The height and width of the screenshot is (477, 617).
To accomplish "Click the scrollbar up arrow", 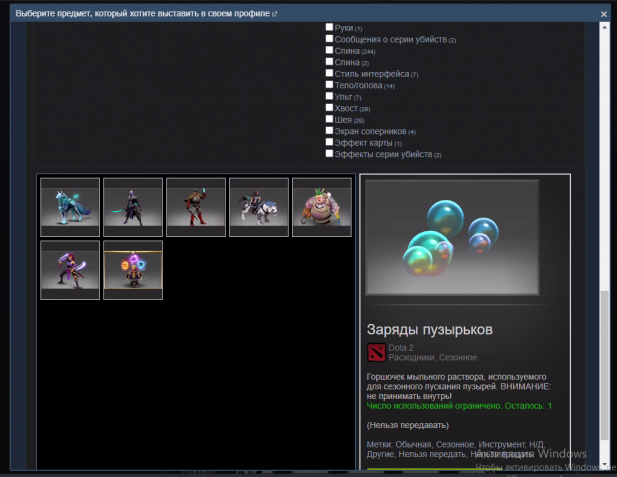I will [604, 27].
